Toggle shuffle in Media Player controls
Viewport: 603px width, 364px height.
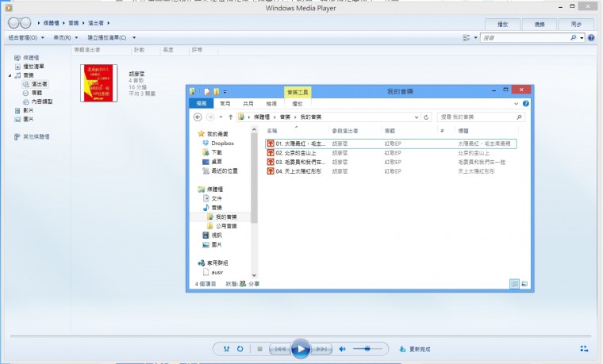[x=226, y=349]
